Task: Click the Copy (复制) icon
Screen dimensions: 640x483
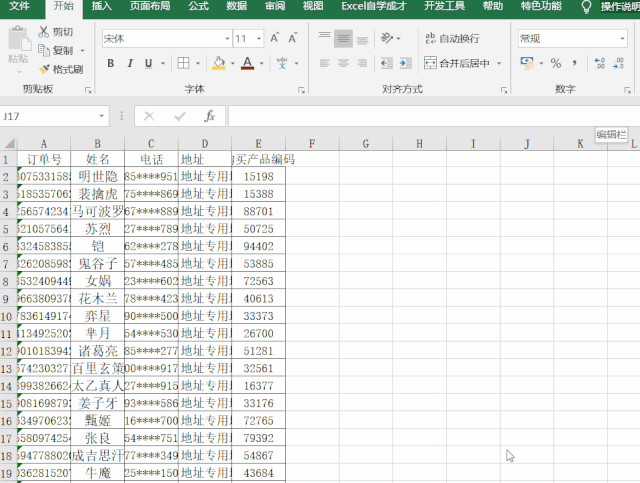Action: pyautogui.click(x=44, y=50)
